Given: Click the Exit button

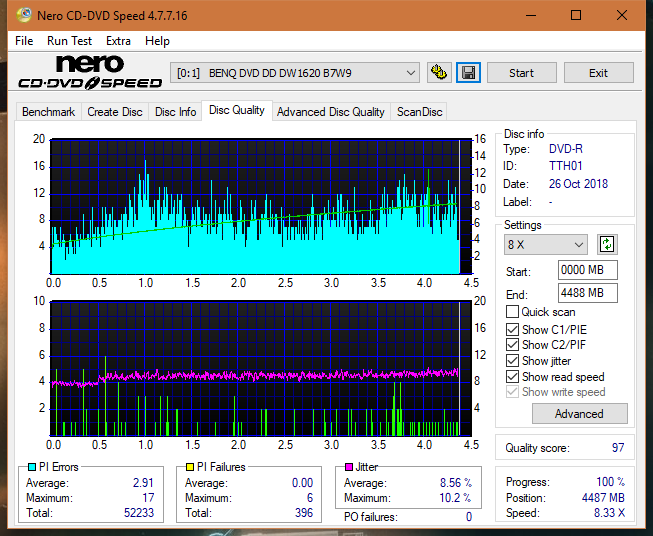Looking at the screenshot, I should [x=598, y=73].
